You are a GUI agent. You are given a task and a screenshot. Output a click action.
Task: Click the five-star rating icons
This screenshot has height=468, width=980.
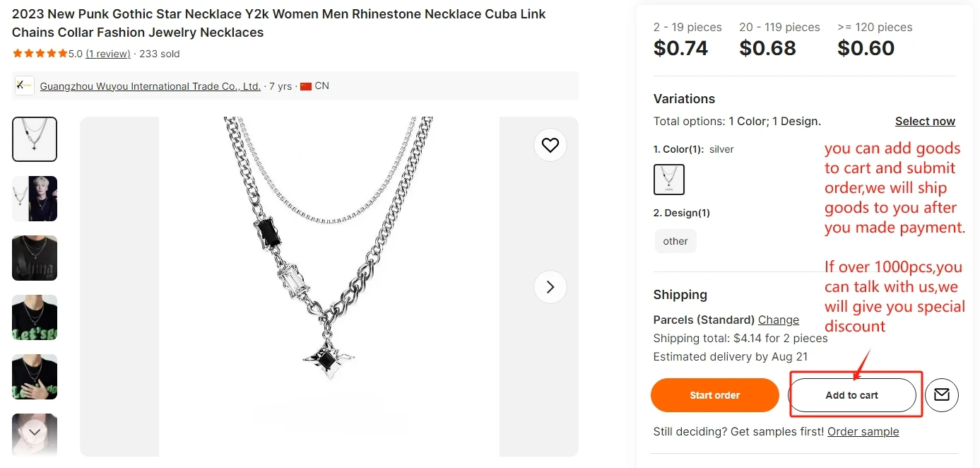40,54
